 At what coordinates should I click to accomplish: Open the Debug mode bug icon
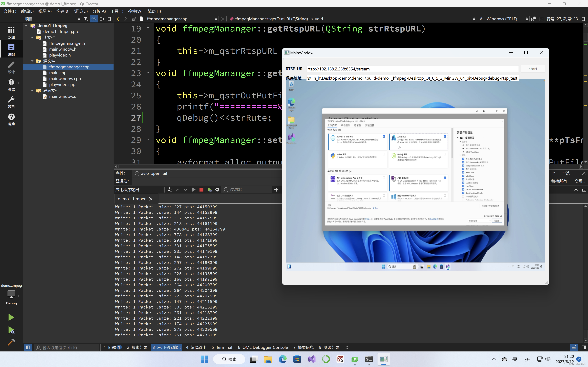pos(11,85)
